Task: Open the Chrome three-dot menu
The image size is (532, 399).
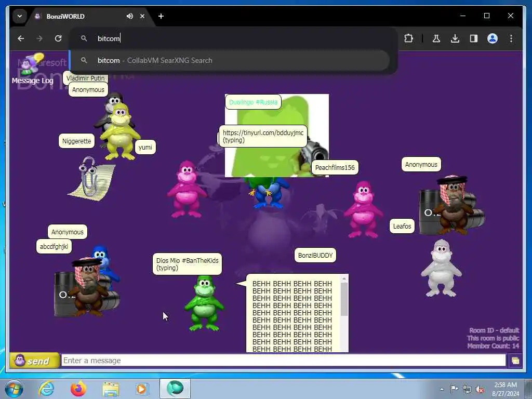Action: [x=511, y=38]
